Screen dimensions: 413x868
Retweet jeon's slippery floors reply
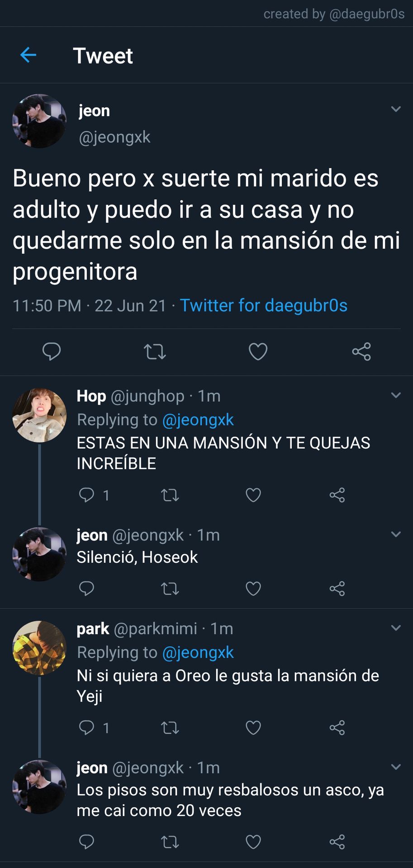(170, 842)
